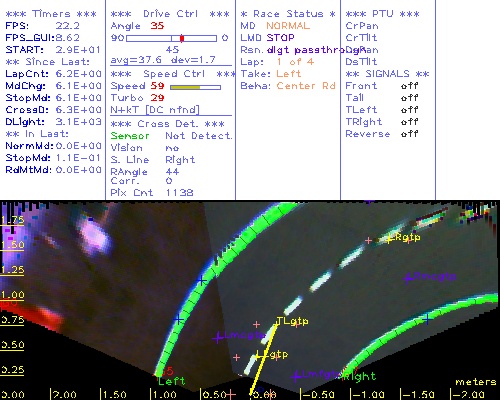Select the purple Lmcgtp marker cross

click(x=218, y=338)
